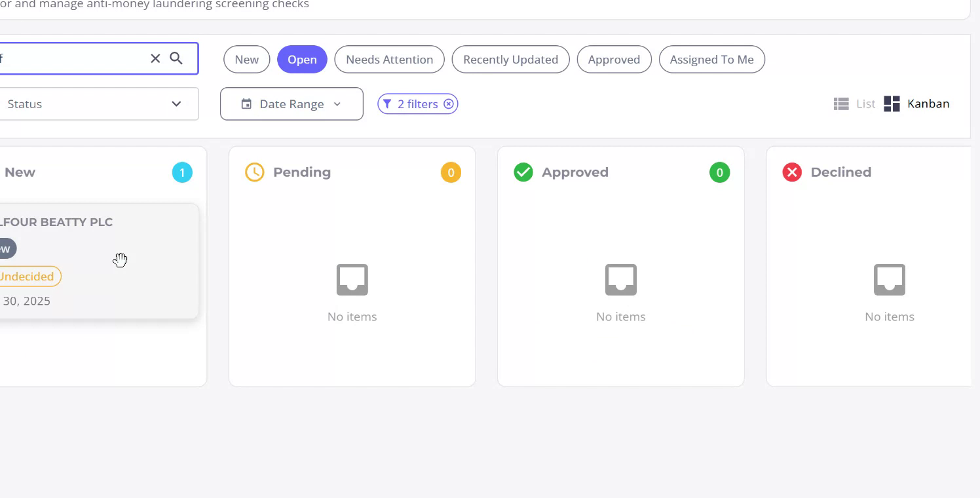980x498 pixels.
Task: Select the Recently Updated filter
Action: point(510,60)
